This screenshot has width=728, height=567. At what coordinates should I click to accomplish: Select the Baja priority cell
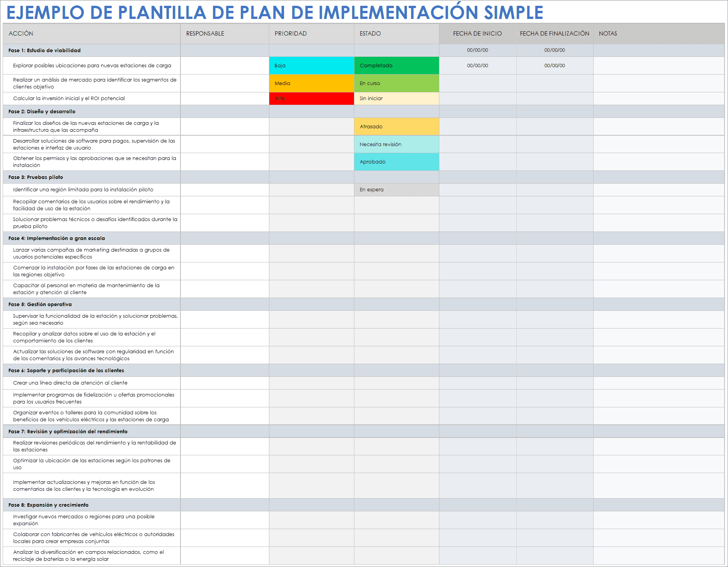(311, 66)
